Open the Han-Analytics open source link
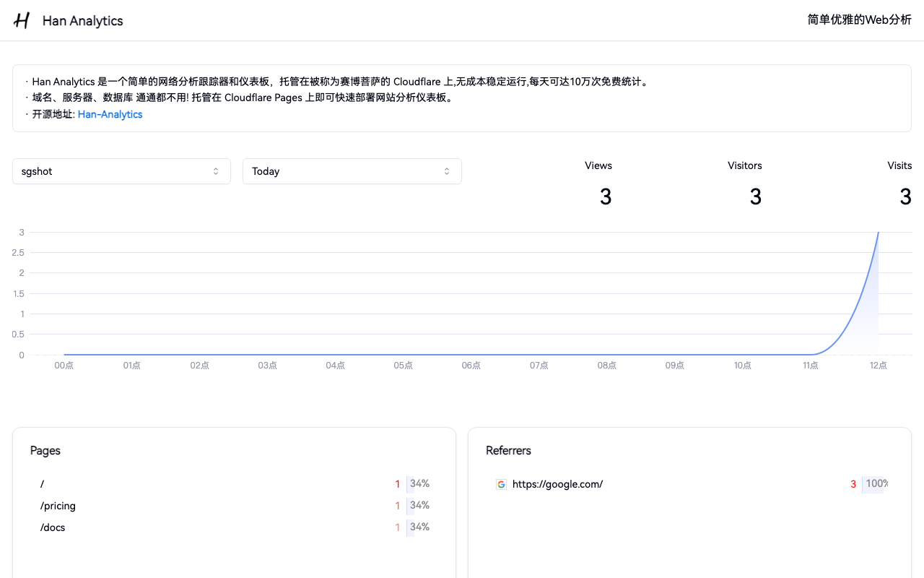This screenshot has width=924, height=578. 110,114
